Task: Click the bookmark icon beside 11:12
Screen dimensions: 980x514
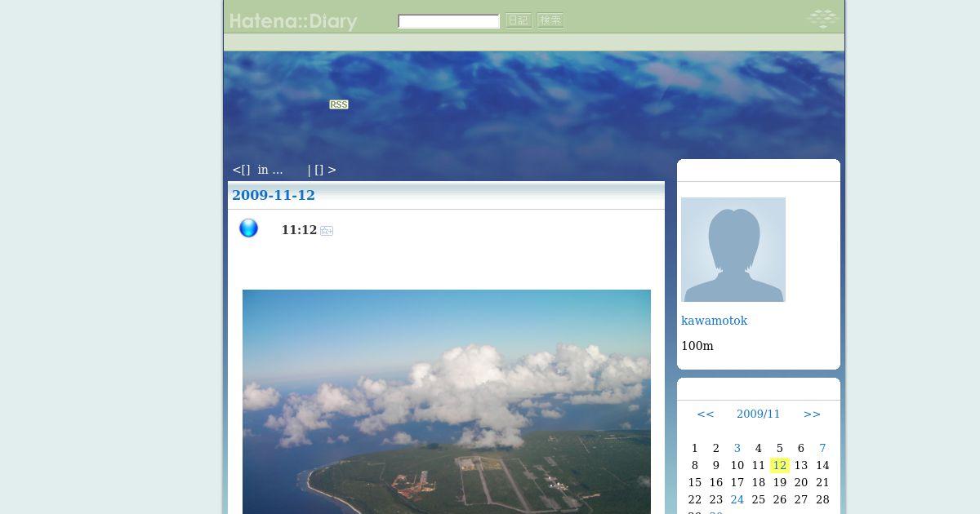Action: (x=327, y=231)
